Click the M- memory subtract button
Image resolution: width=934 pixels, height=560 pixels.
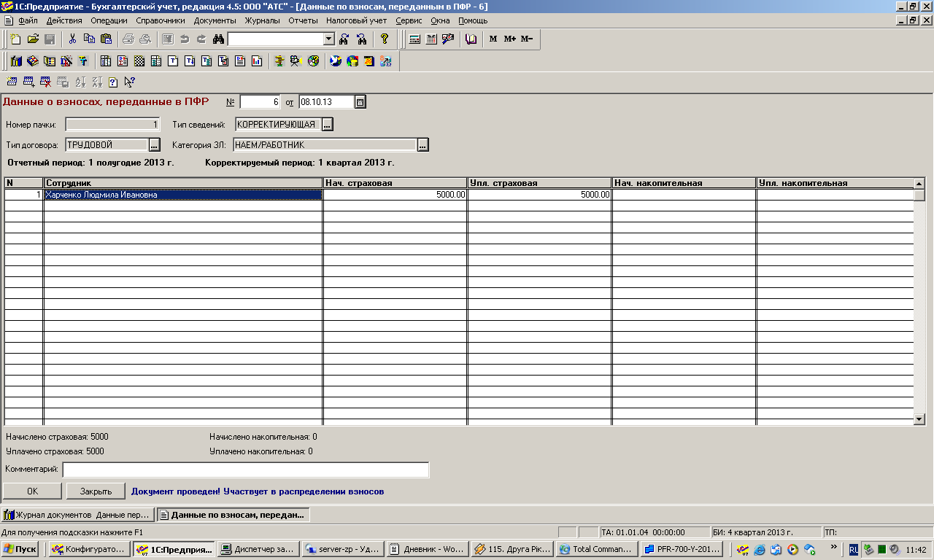click(527, 39)
